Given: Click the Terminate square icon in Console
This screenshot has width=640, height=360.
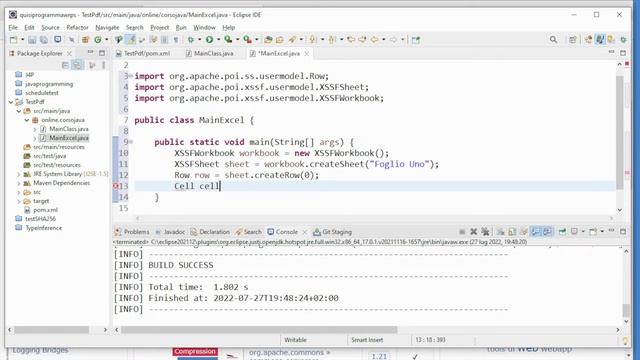Looking at the screenshot, I should click(462, 232).
